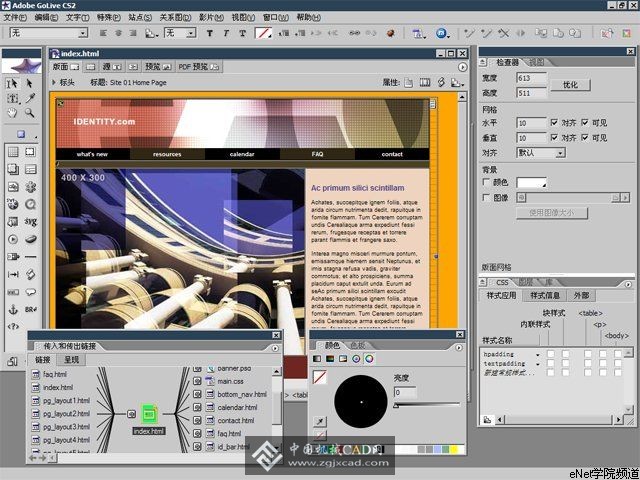This screenshot has width=640, height=480.
Task: Select the black arrow selection tool
Action: coord(29,83)
